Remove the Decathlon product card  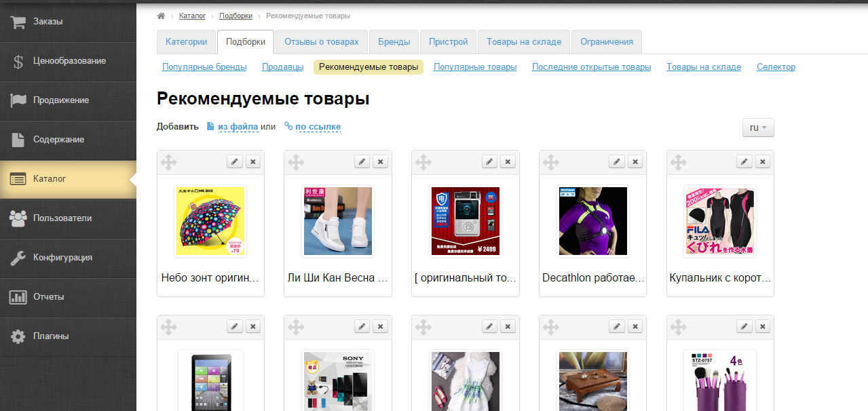(636, 161)
